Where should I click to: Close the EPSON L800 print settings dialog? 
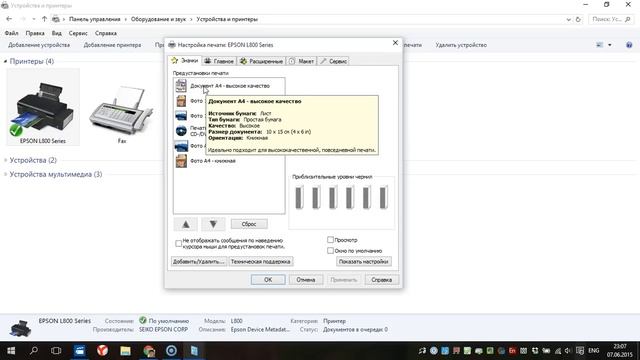tap(395, 42)
